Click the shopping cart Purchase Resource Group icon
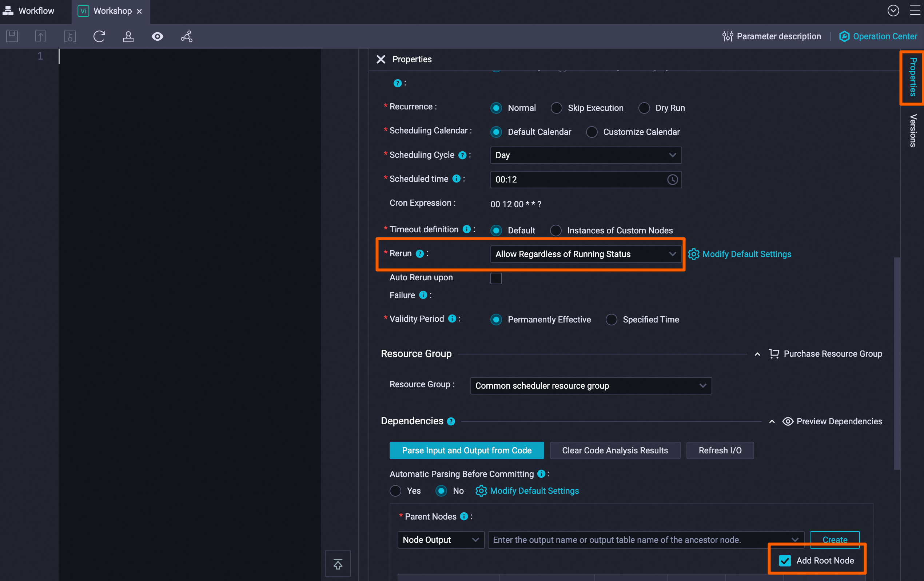The image size is (924, 581). click(774, 354)
